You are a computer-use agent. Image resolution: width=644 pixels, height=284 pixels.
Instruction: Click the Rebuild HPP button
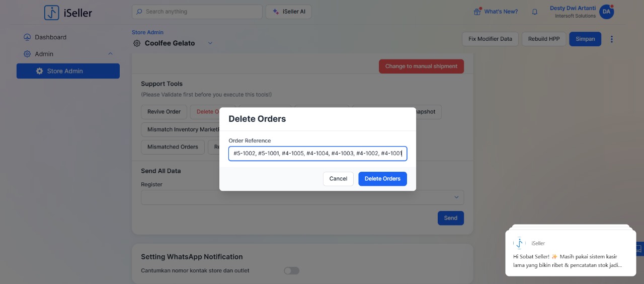[x=543, y=39]
